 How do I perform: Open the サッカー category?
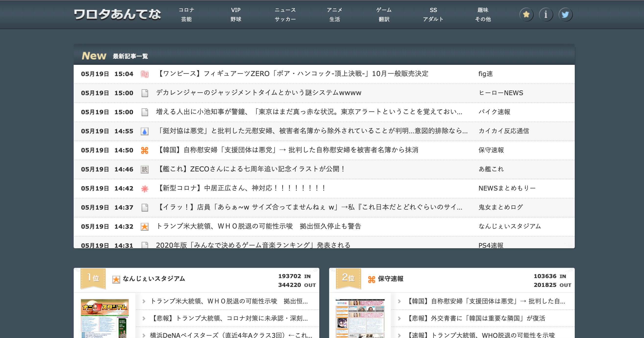285,19
